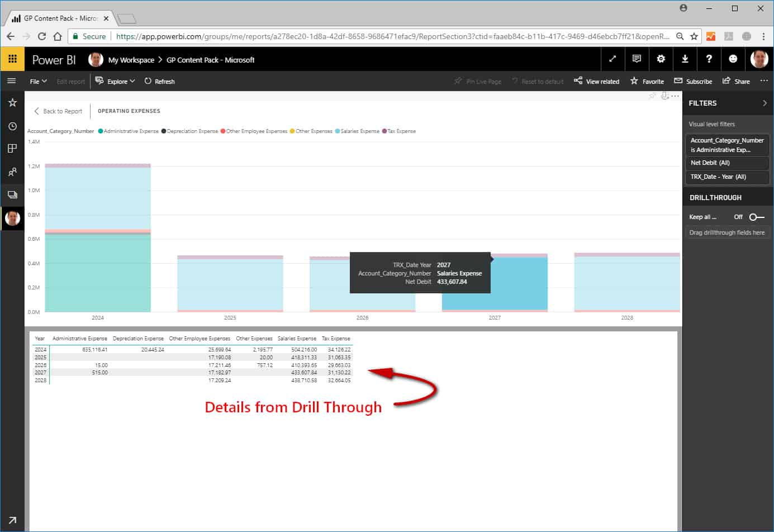The image size is (774, 532).
Task: Go back using the Back to Report link
Action: point(58,111)
